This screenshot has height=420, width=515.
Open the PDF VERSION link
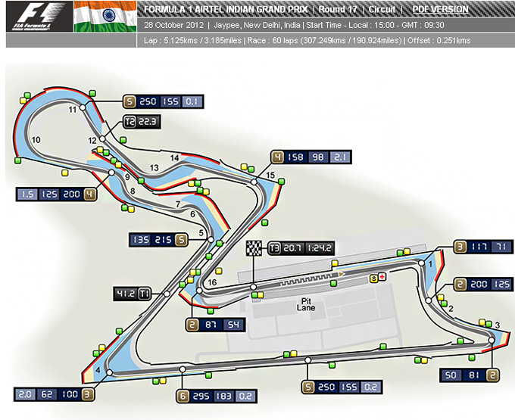coord(440,10)
